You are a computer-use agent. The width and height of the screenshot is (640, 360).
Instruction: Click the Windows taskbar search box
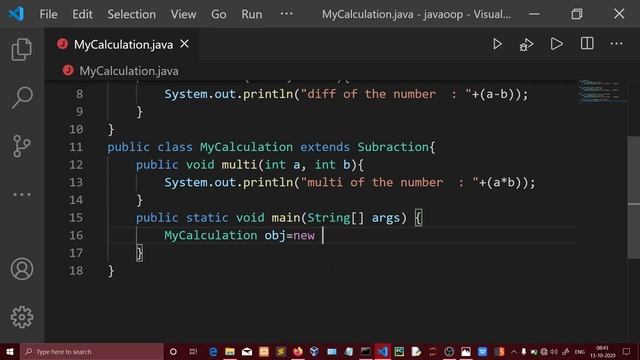pos(92,351)
